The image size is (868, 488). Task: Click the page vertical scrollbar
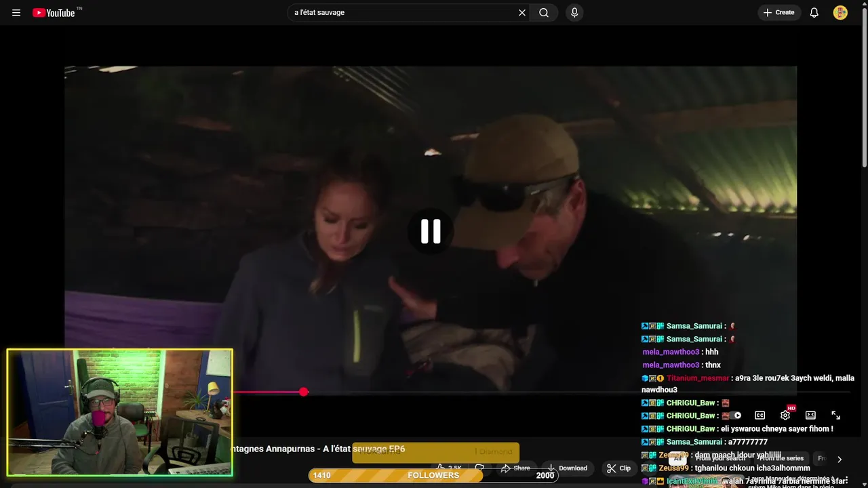pos(864,86)
